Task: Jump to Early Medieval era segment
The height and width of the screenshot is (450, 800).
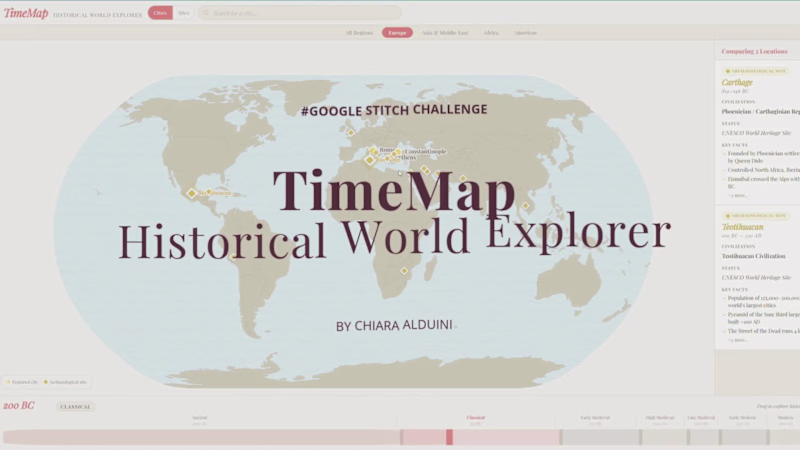Action: coord(601,437)
